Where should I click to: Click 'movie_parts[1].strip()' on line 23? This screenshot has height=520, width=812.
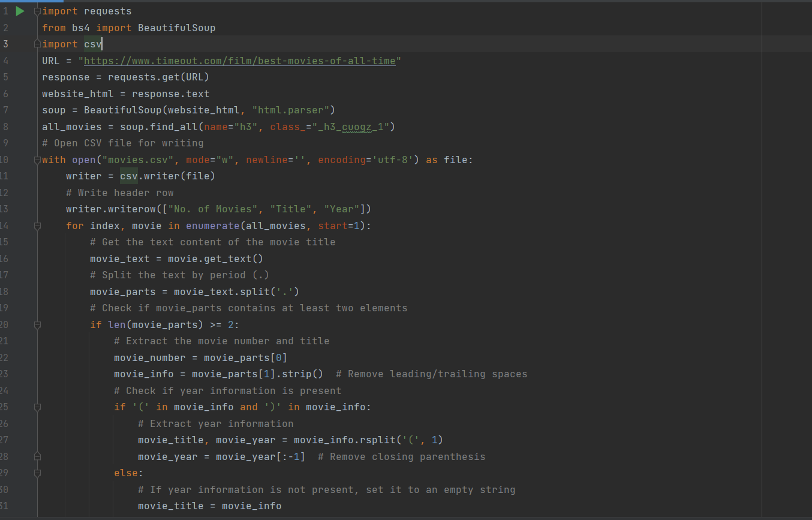click(258, 374)
